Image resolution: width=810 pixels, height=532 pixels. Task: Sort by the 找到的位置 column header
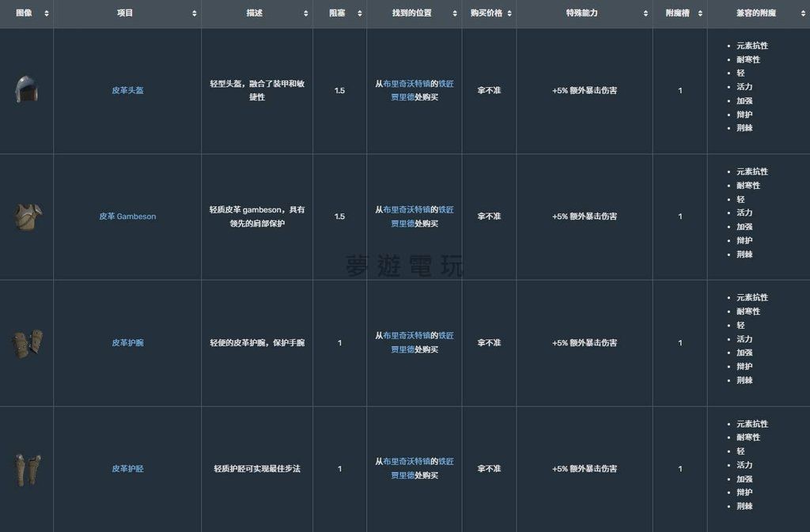[x=455, y=13]
